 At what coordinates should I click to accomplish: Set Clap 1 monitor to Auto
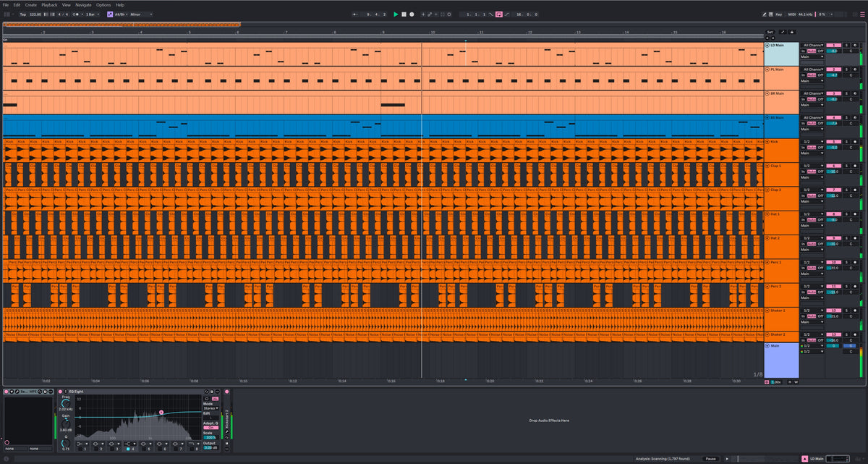tap(812, 172)
